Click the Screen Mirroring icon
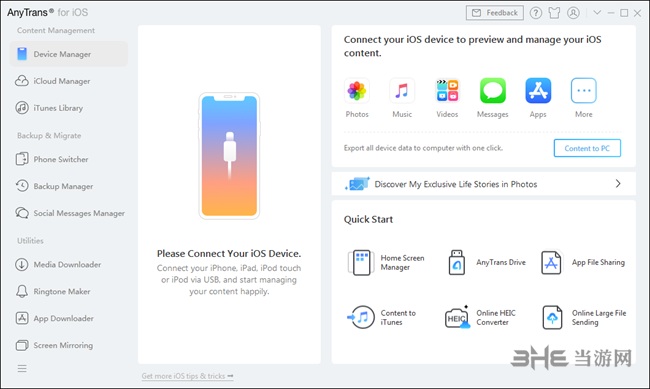Screen dimensions: 650x389 pos(22,345)
